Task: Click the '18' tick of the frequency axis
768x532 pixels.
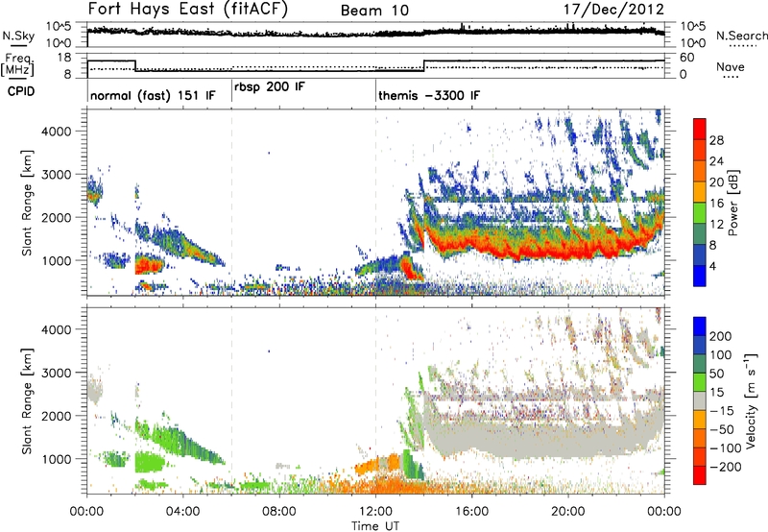Action: click(x=64, y=58)
